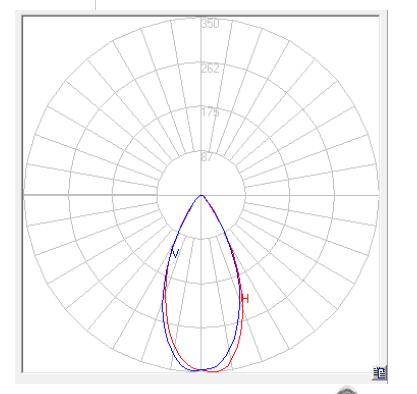
Task: Click the innermost grid circle below the center
Action: pyautogui.click(x=201, y=239)
